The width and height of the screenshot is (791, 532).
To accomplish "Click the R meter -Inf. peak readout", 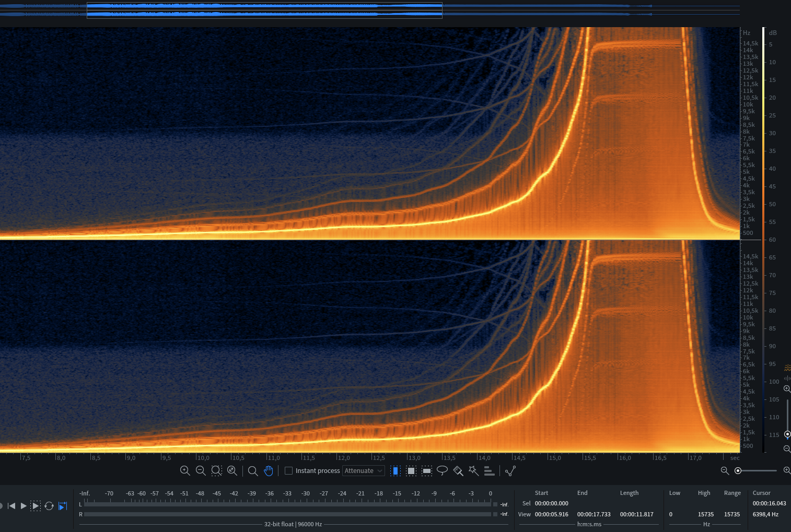I will [504, 514].
